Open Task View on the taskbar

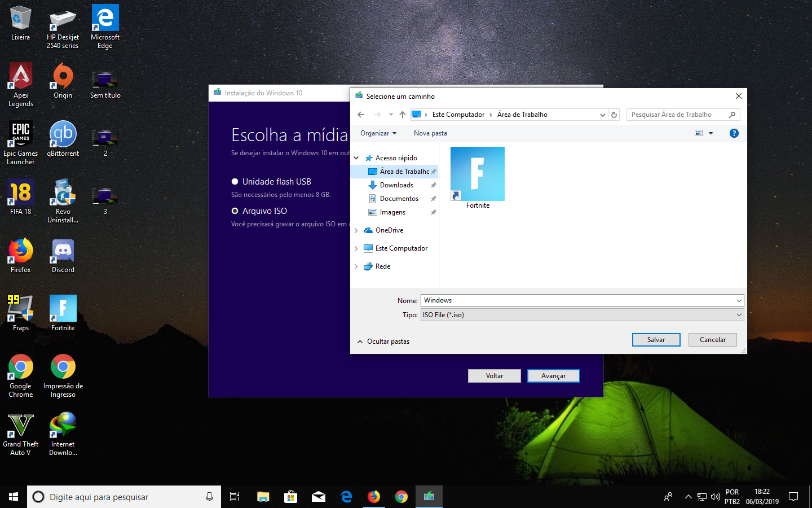tap(235, 497)
